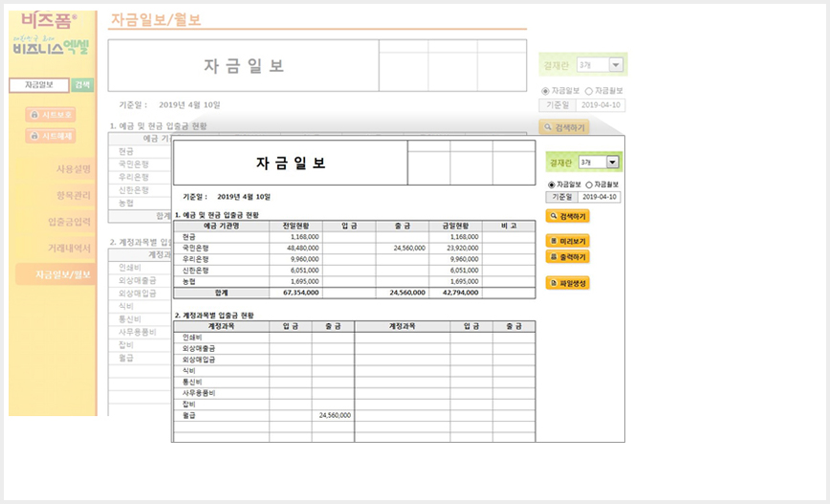The image size is (830, 504).
Task: Click faded 기준일 date field on background sheet
Action: pyautogui.click(x=601, y=105)
